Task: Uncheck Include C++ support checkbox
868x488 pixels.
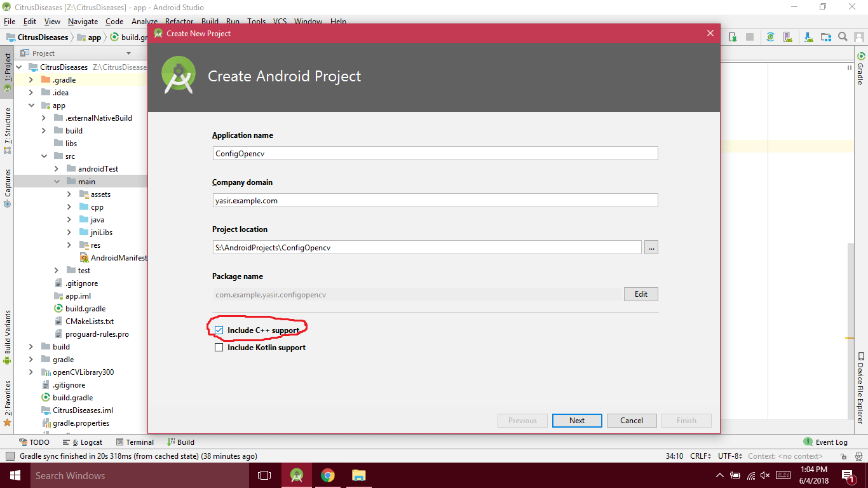Action: click(219, 330)
